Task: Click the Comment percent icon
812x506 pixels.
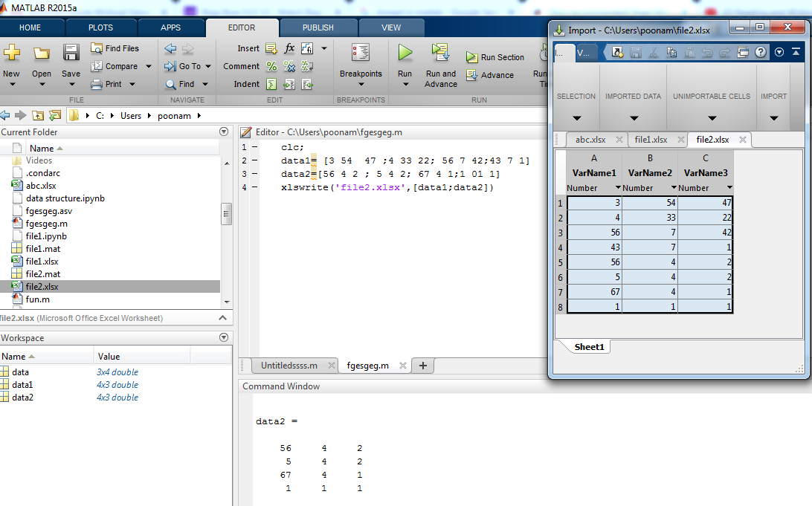Action: (x=271, y=66)
